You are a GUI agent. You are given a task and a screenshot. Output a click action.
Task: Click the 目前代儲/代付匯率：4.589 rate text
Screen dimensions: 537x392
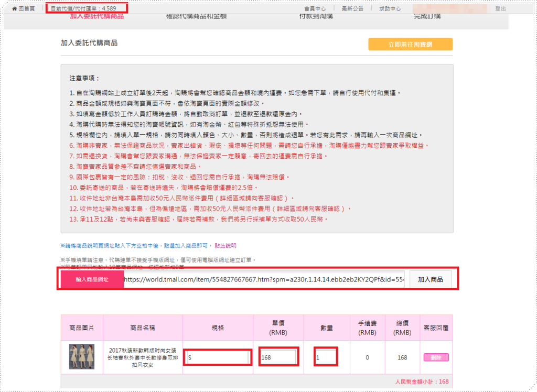[x=83, y=8]
